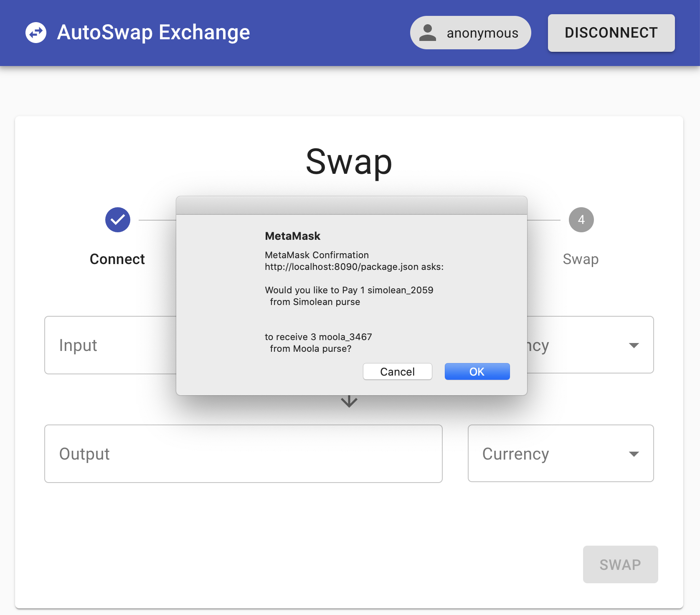Click the DISCONNECT button

coord(611,33)
